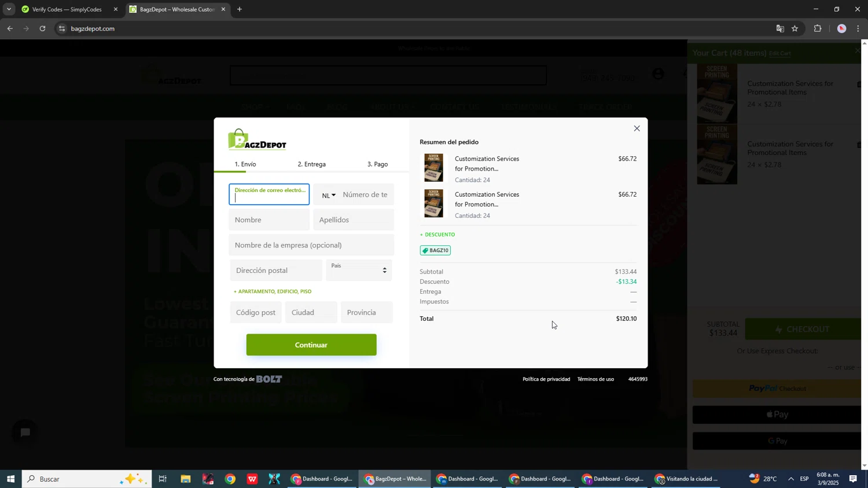The image size is (868, 488).
Task: Switch to Visitando la ciudad taskbar window
Action: click(686, 479)
